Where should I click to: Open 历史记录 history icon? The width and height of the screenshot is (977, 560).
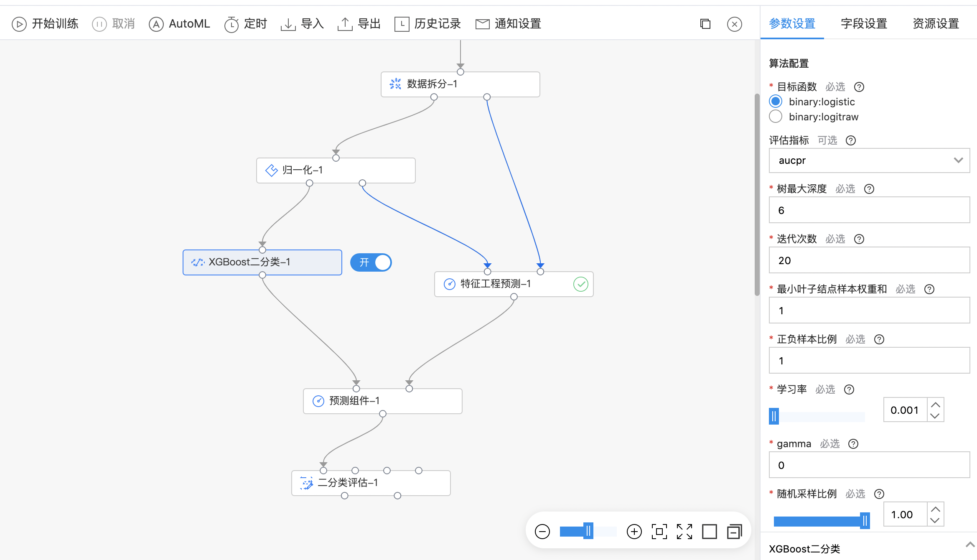tap(402, 24)
